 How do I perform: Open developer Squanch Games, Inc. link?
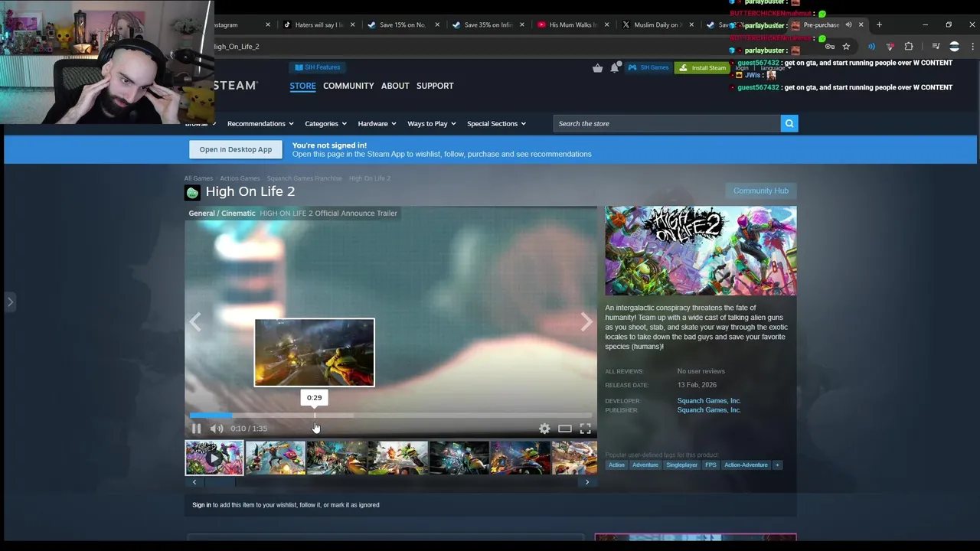pyautogui.click(x=709, y=401)
